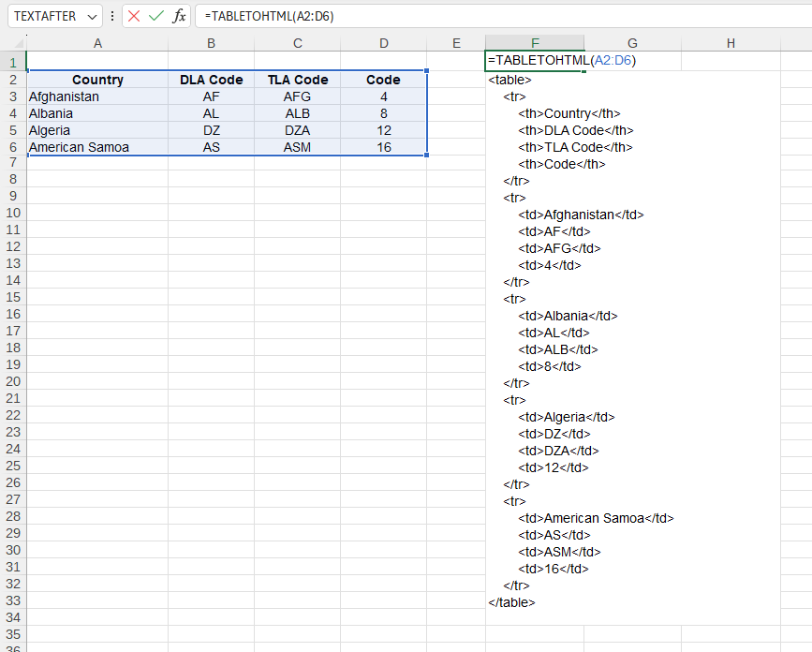The width and height of the screenshot is (812, 652).
Task: Click the TLA Code header cell
Action: [297, 79]
